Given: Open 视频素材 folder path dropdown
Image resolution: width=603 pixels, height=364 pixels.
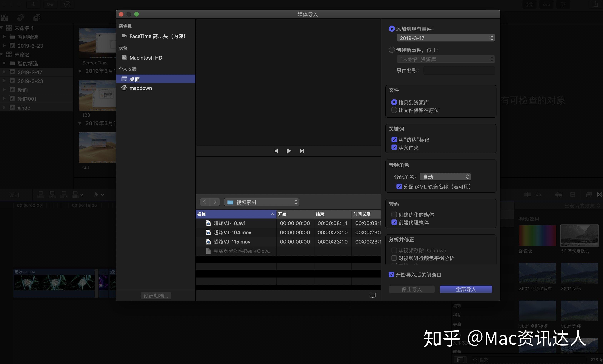Looking at the screenshot, I should coord(262,202).
